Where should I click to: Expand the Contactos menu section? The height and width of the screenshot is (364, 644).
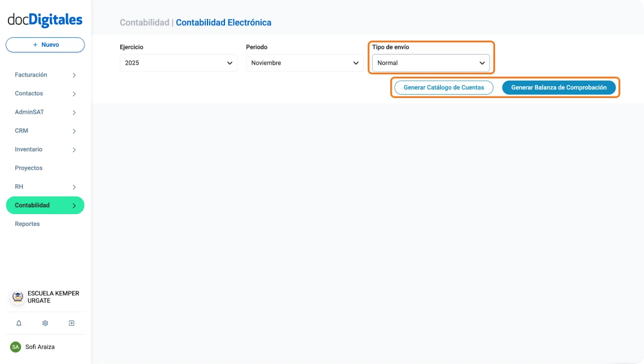click(45, 93)
